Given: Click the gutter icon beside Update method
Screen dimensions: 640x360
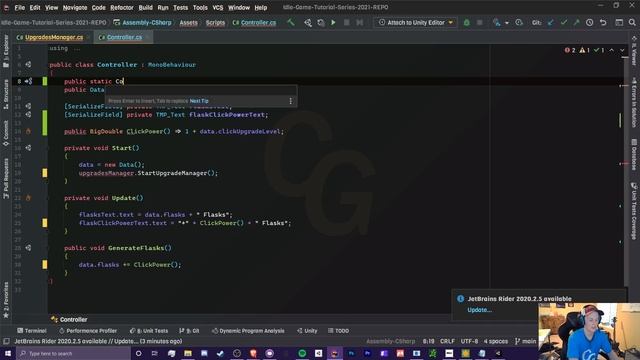Looking at the screenshot, I should tap(28, 198).
